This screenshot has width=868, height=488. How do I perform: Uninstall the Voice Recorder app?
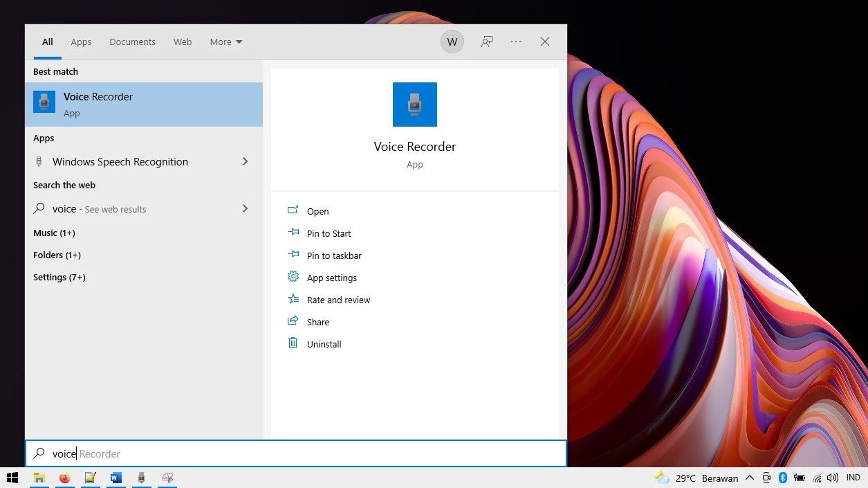(x=323, y=344)
